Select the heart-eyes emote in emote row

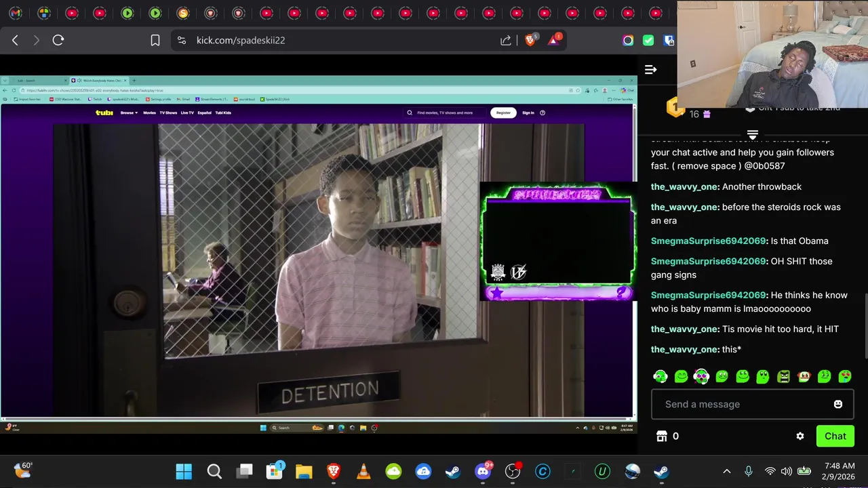pyautogui.click(x=845, y=376)
